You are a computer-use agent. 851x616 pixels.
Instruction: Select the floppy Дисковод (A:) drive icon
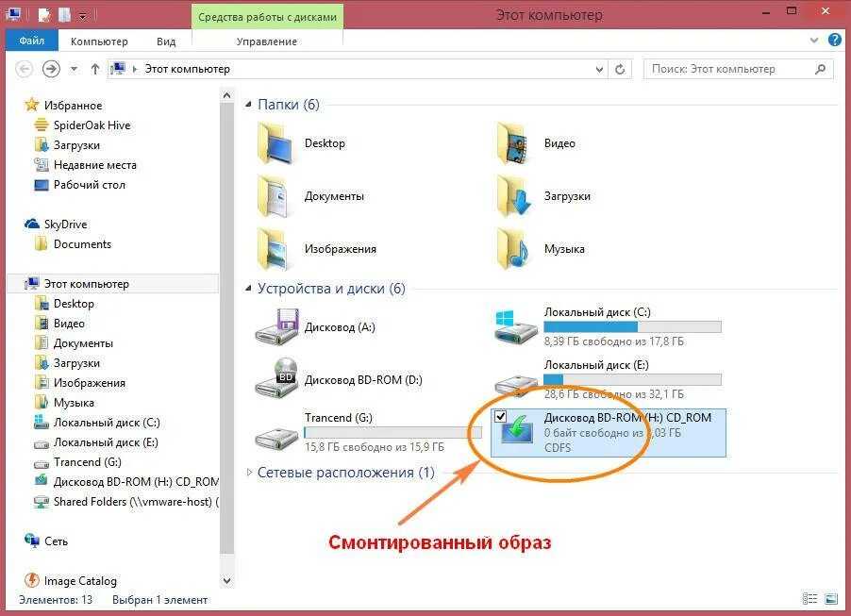[x=276, y=326]
